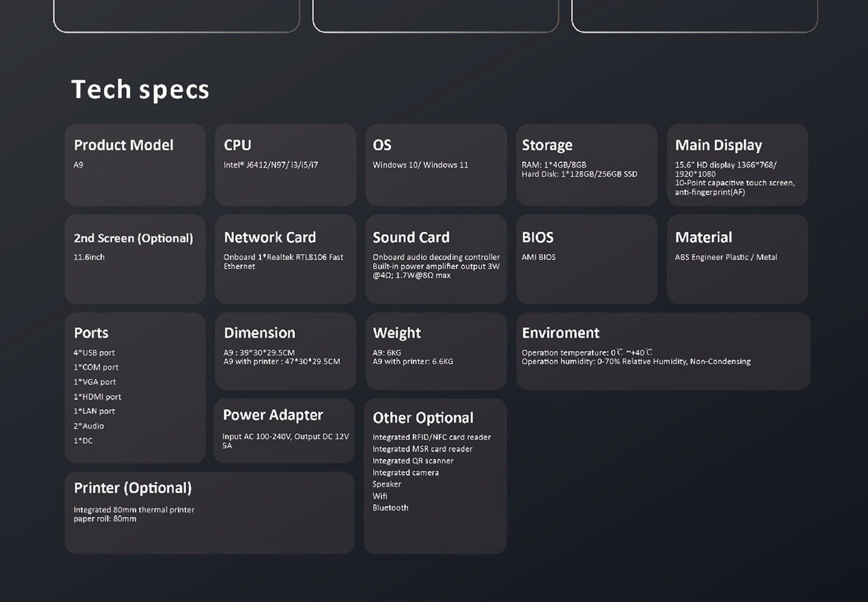Viewport: 868px width, 602px height.
Task: Select the Dimension card heading
Action: pos(259,333)
